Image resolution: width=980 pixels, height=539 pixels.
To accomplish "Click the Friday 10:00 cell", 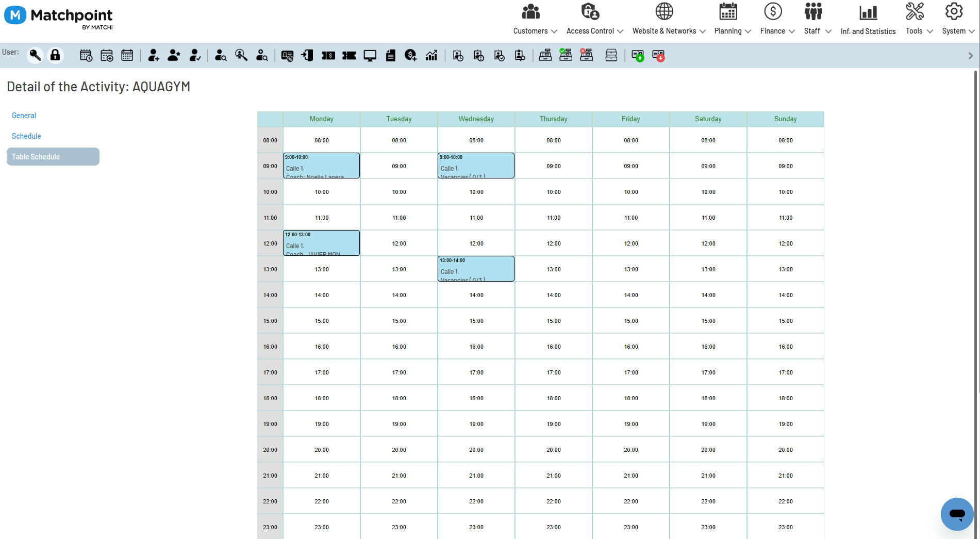I will click(631, 192).
